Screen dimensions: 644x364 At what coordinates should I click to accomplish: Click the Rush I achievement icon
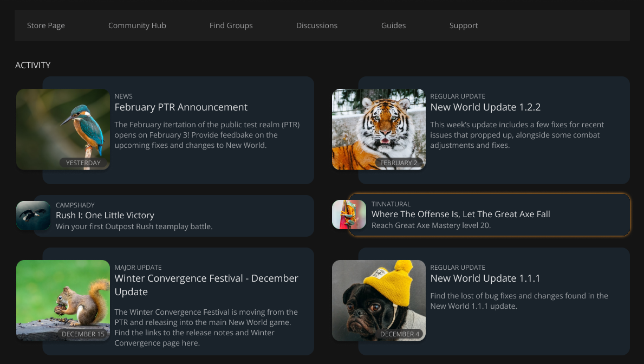pos(34,216)
